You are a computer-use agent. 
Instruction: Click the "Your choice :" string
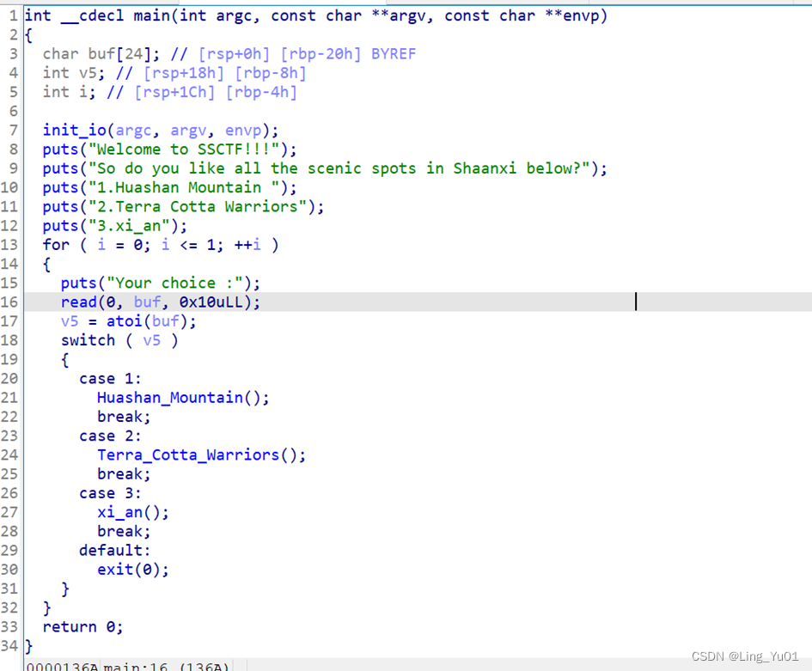click(175, 284)
